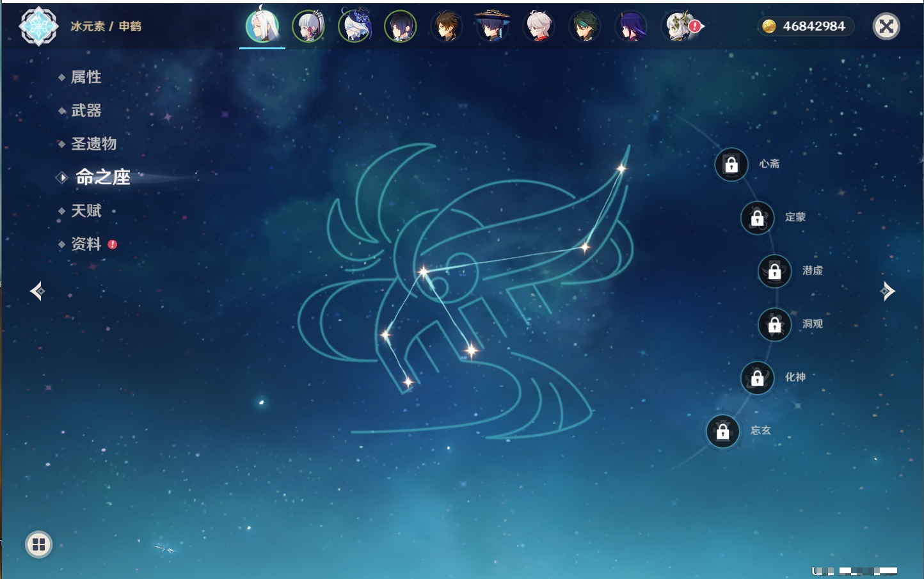The width and height of the screenshot is (924, 579).
Task: Open locked constellation 化神 lock icon
Action: tap(758, 378)
